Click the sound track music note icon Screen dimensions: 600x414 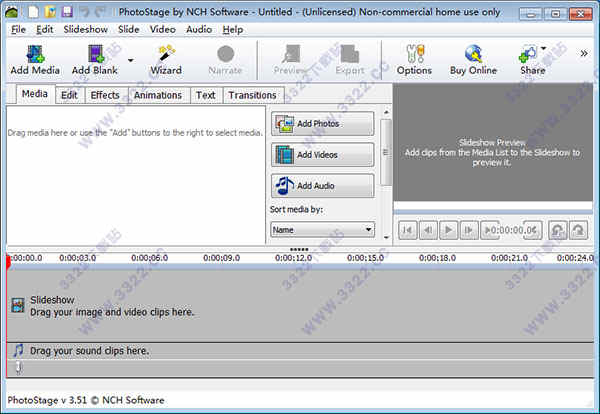click(18, 350)
